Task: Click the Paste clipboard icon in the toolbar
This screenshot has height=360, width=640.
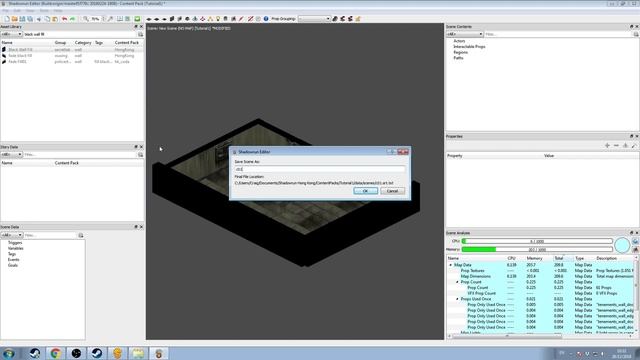Action: pos(55,19)
